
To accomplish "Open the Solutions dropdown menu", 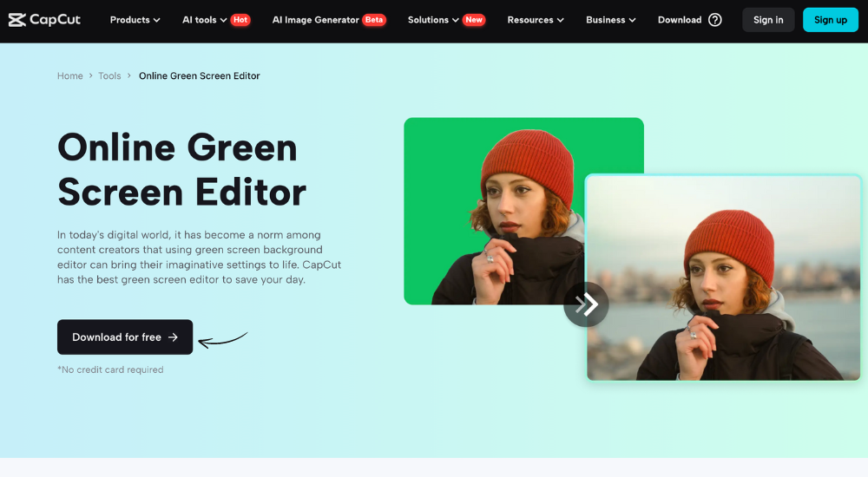I will 433,20.
